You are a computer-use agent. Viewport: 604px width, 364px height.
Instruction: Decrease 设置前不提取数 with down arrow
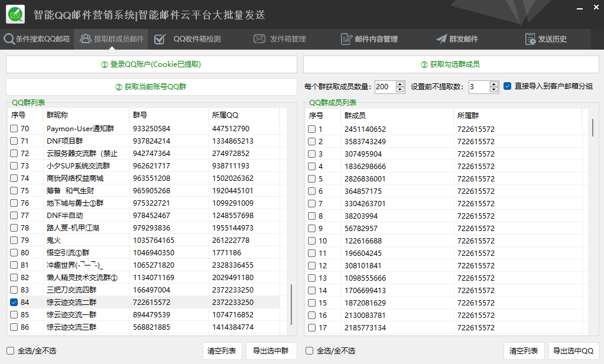coord(494,90)
